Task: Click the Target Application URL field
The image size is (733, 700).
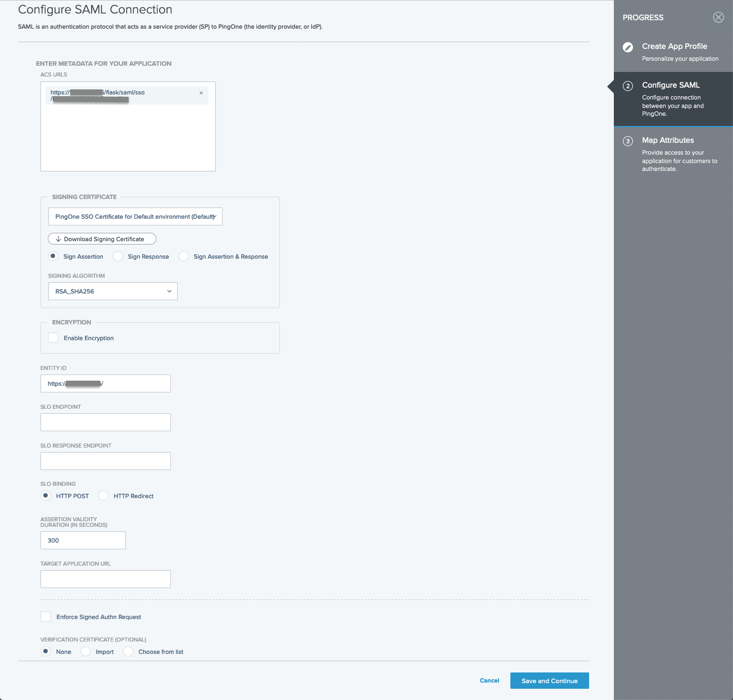Action: coord(105,579)
